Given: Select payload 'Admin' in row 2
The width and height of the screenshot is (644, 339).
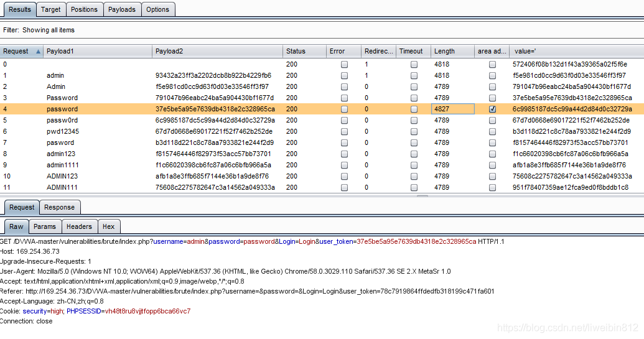Looking at the screenshot, I should pos(56,86).
